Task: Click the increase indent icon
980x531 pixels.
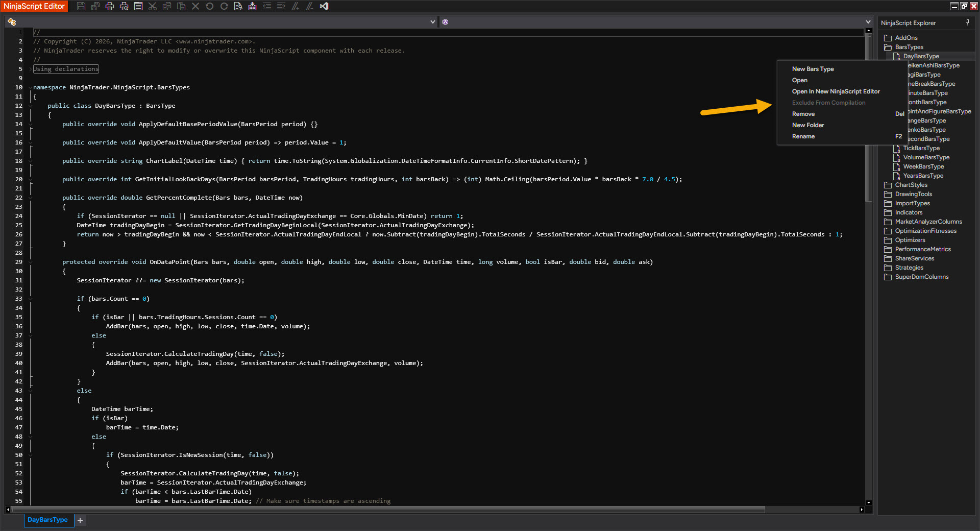Action: click(x=281, y=6)
